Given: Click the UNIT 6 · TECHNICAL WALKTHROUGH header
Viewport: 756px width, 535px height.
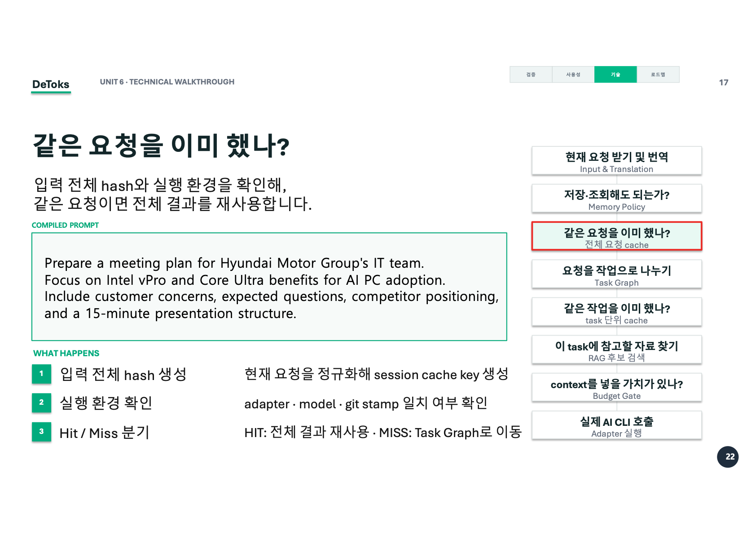Looking at the screenshot, I should 167,82.
